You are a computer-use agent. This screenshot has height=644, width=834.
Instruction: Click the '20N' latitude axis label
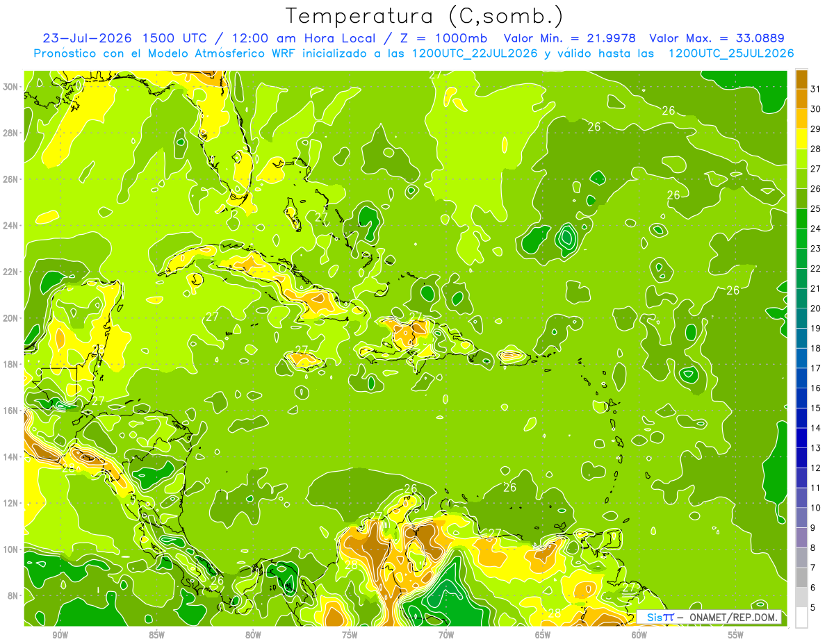pos(12,318)
